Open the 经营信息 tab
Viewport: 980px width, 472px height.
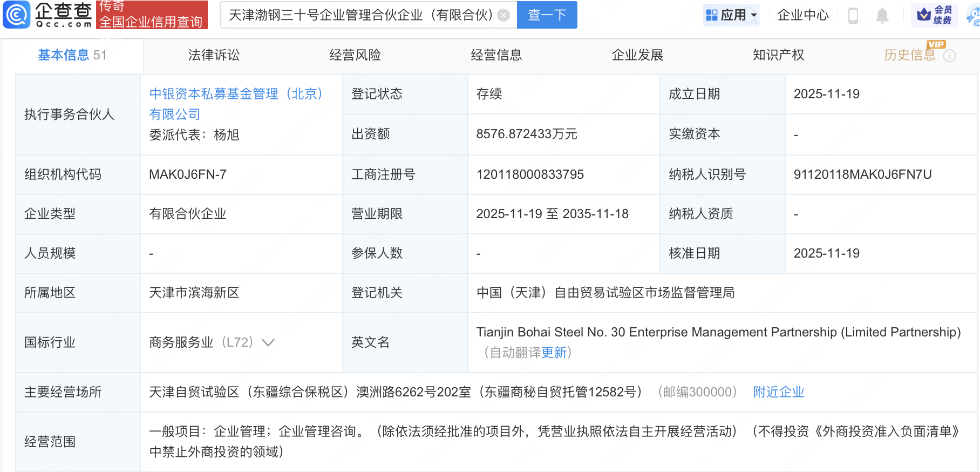click(x=496, y=55)
